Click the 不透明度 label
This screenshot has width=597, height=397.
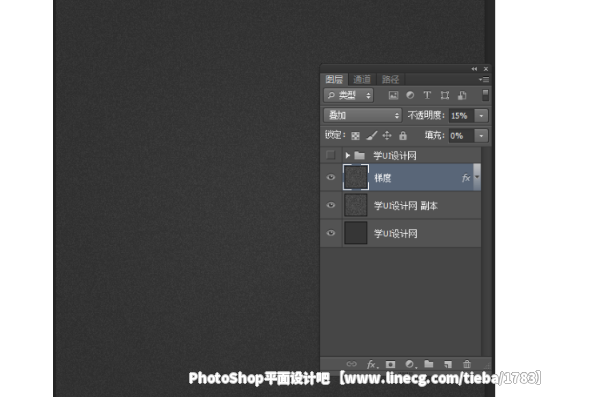pos(426,115)
